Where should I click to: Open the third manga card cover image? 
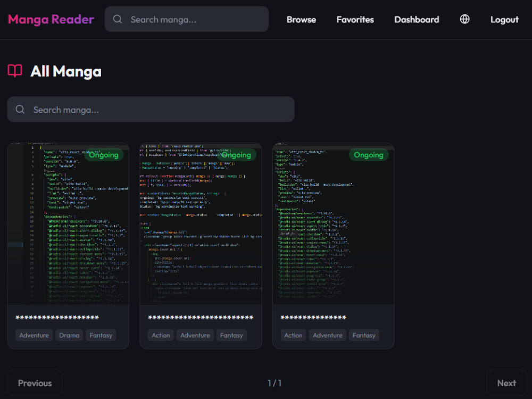pos(333,223)
